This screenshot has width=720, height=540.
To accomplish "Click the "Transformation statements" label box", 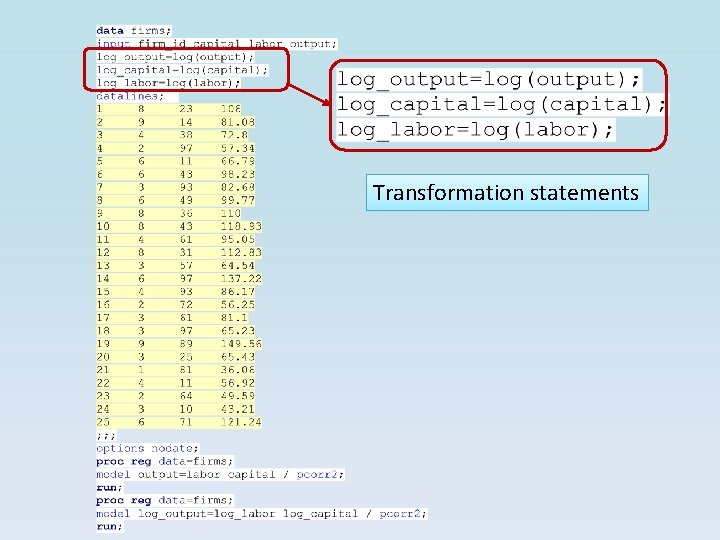I will [x=507, y=192].
